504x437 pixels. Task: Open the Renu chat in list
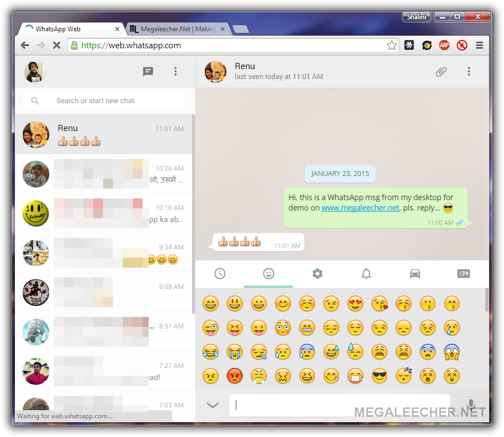tap(104, 134)
